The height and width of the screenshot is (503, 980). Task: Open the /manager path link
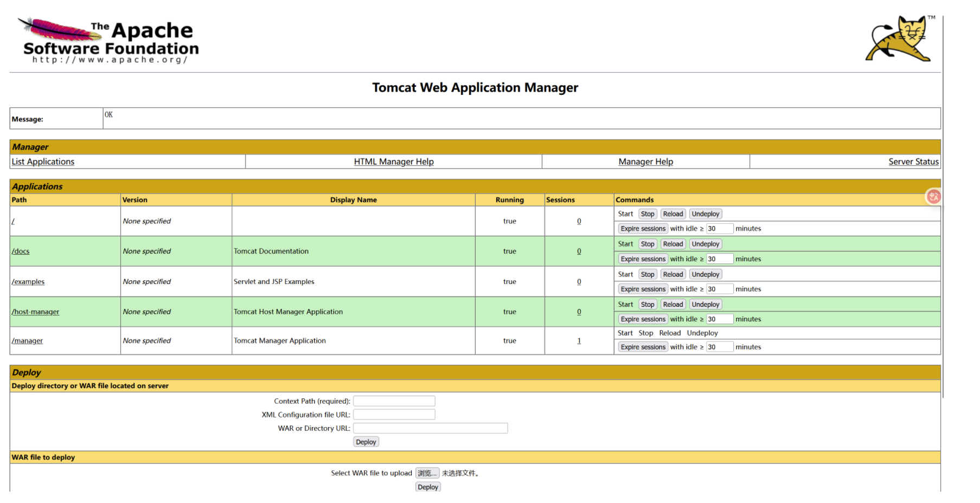click(27, 341)
